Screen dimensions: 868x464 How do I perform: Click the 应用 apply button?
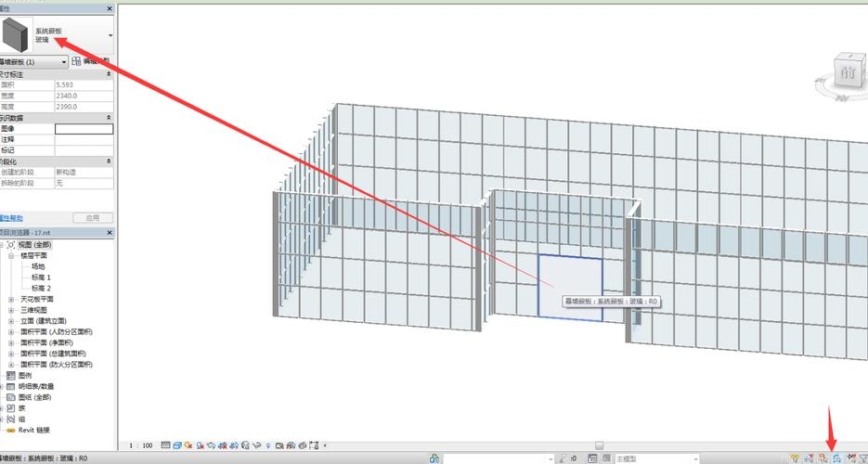click(93, 218)
